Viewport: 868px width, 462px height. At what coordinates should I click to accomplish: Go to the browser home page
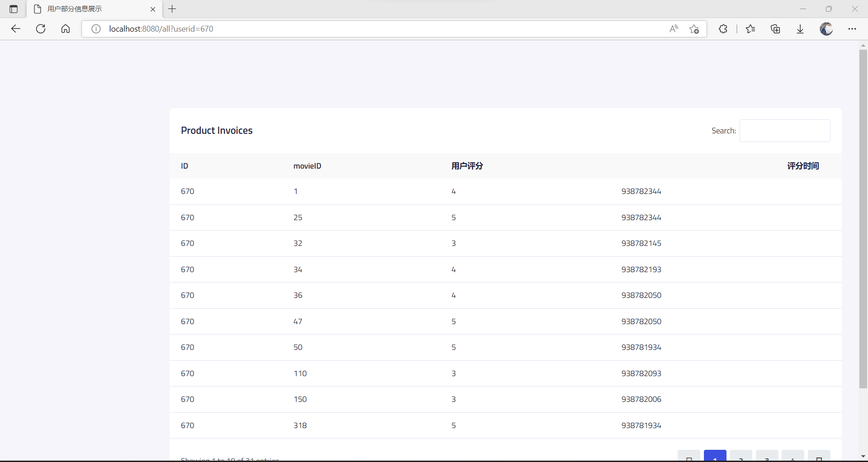[66, 29]
